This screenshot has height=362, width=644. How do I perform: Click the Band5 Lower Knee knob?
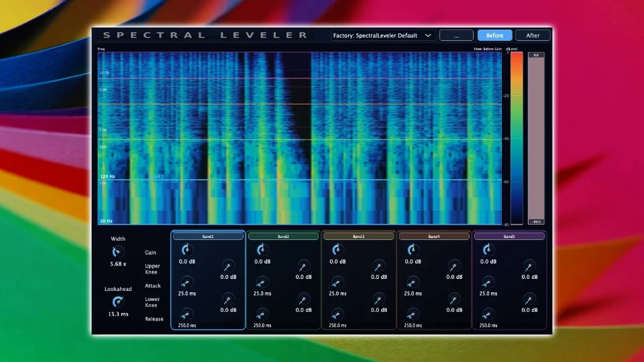[x=529, y=299]
